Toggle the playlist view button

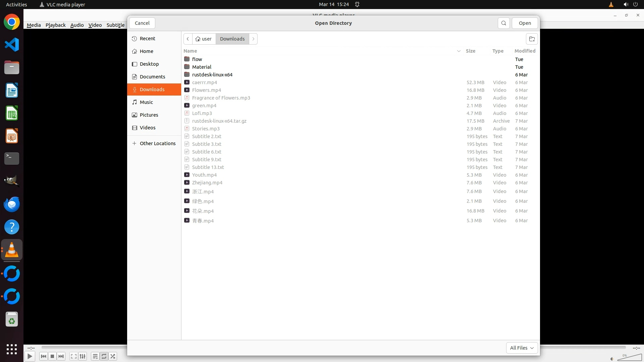[x=95, y=356]
